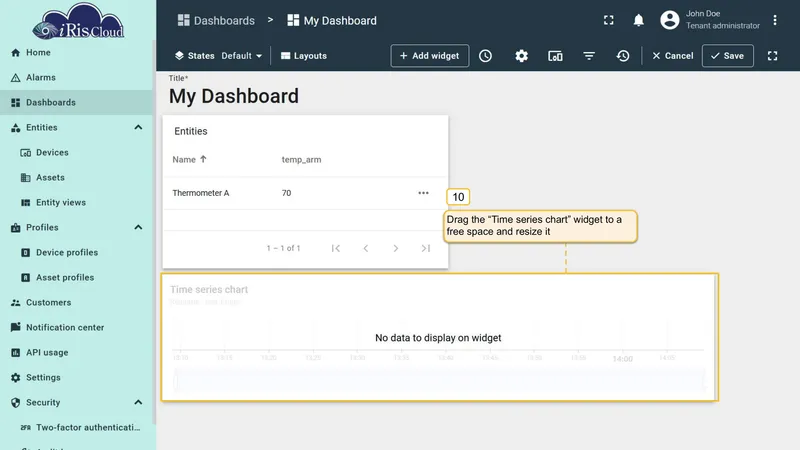The width and height of the screenshot is (800, 450).
Task: Click the iRisCloud logo
Action: 78,21
